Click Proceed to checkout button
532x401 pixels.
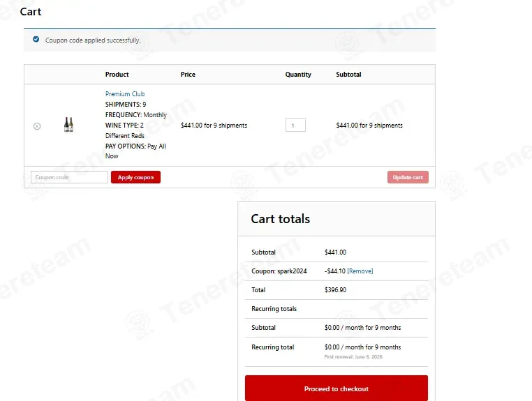337,388
